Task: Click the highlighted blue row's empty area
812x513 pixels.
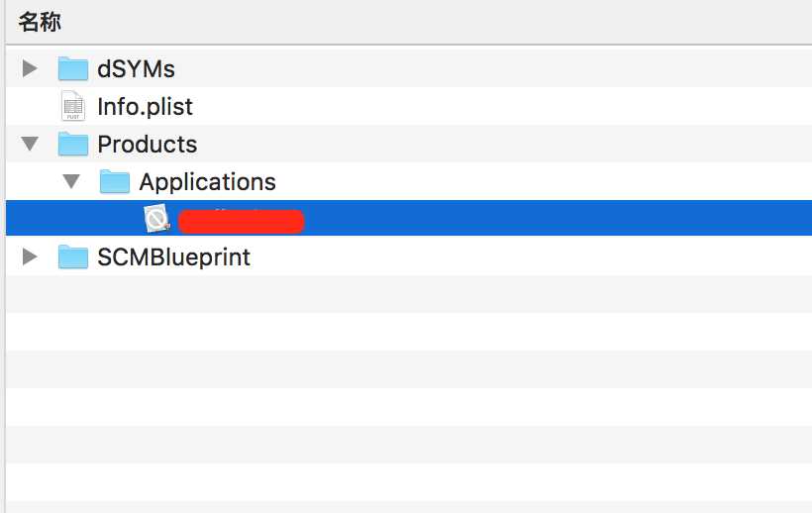Action: pyautogui.click(x=555, y=218)
